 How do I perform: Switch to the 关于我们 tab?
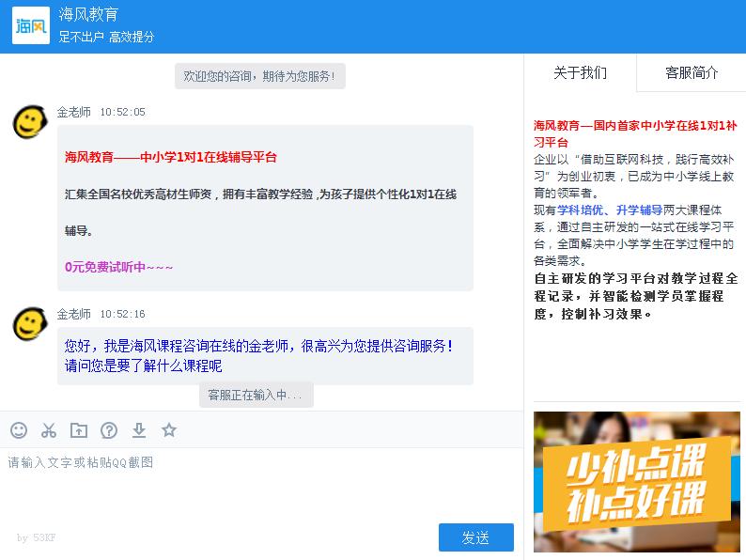[580, 72]
